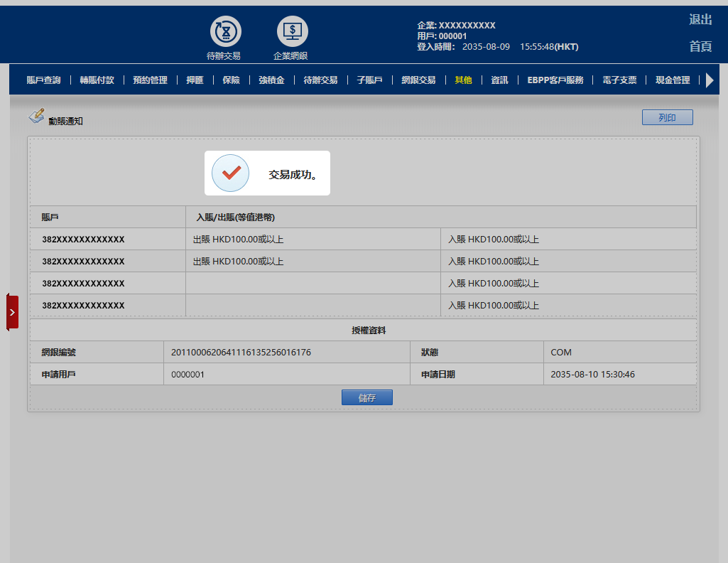The width and height of the screenshot is (728, 563).
Task: Click the success checkmark icon
Action: [230, 173]
